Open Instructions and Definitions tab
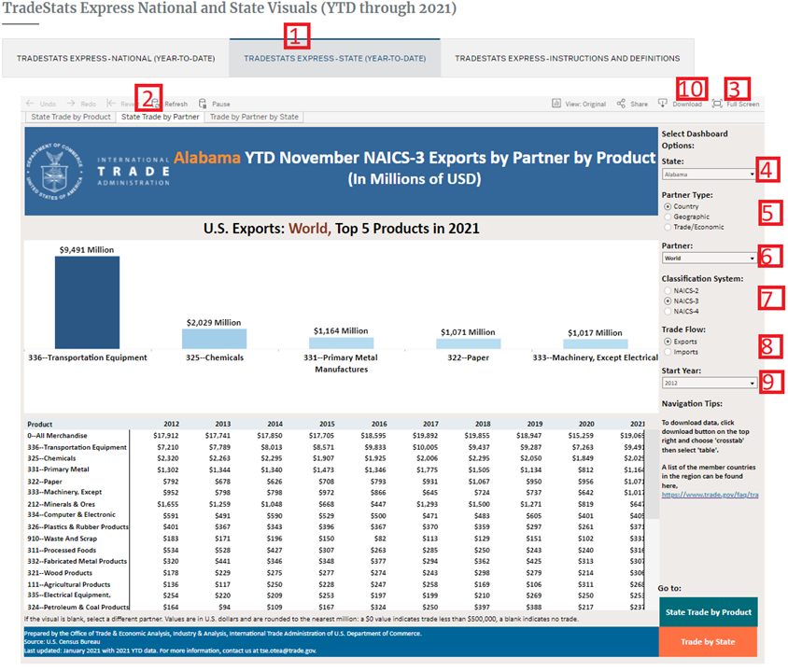 coord(568,58)
